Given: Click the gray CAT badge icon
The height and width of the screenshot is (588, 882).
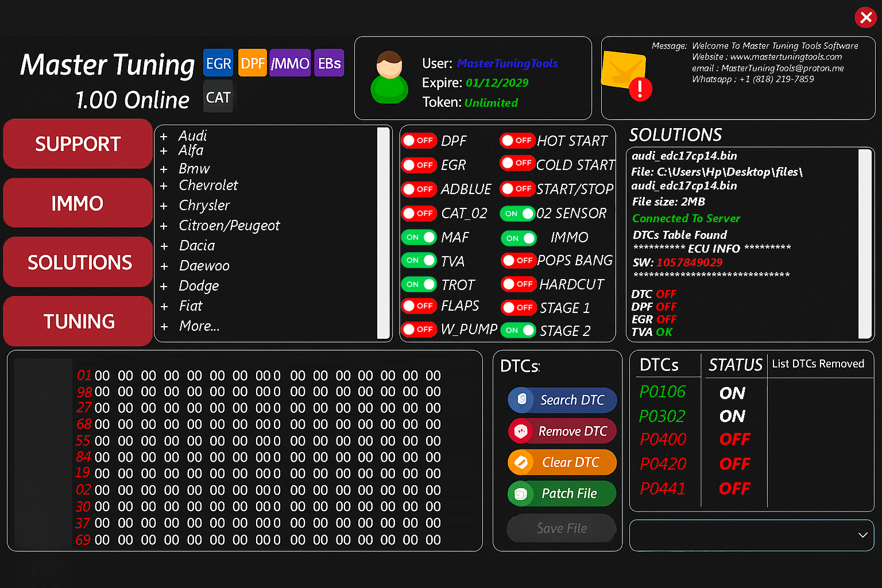Looking at the screenshot, I should tap(218, 97).
